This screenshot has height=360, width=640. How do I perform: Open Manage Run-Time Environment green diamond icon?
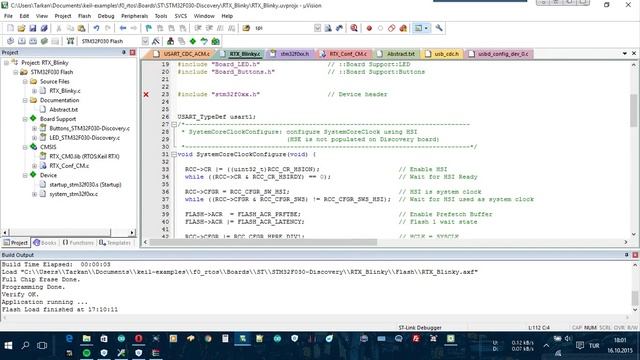tap(193, 41)
